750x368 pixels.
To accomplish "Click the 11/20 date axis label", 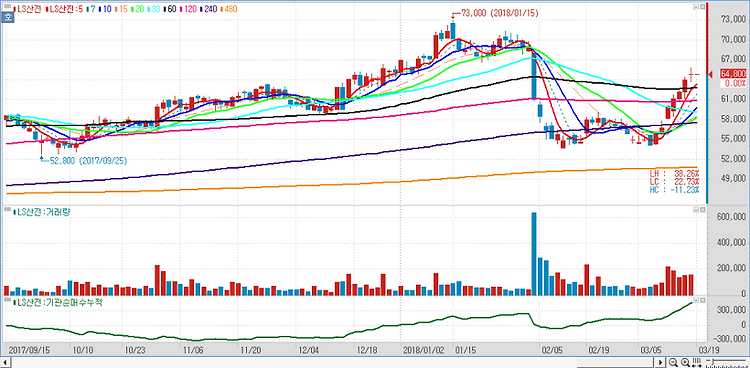I will [x=251, y=350].
